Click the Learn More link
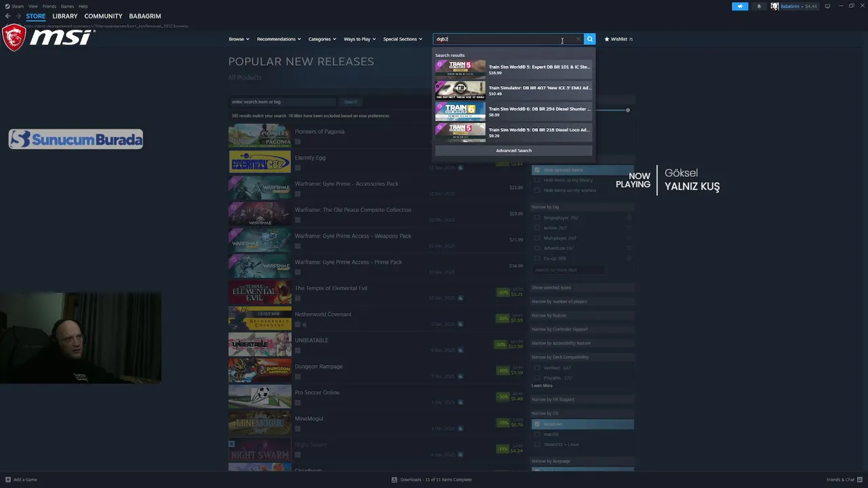The image size is (868, 488). (x=542, y=386)
